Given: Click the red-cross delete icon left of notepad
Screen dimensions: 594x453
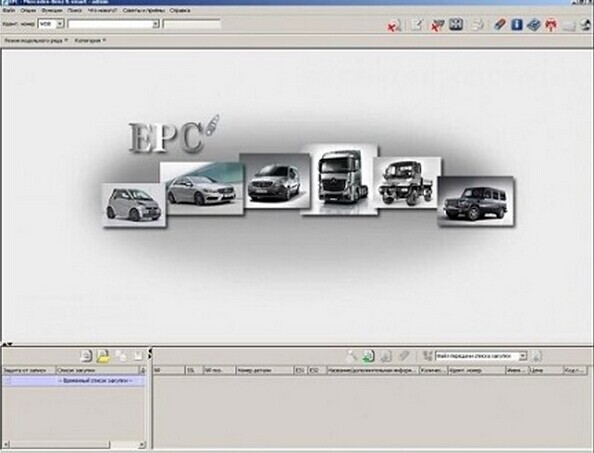Looking at the screenshot, I should tap(394, 26).
